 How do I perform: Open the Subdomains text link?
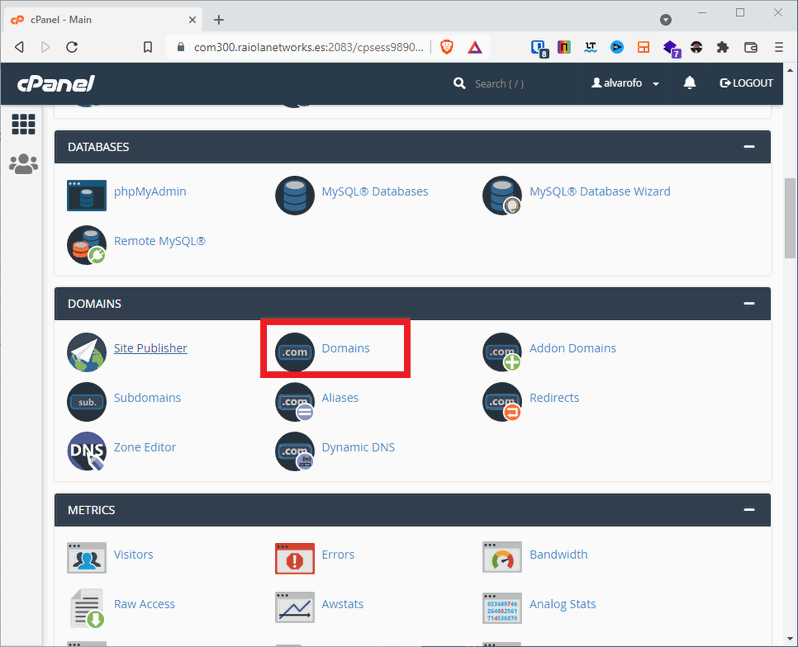148,398
